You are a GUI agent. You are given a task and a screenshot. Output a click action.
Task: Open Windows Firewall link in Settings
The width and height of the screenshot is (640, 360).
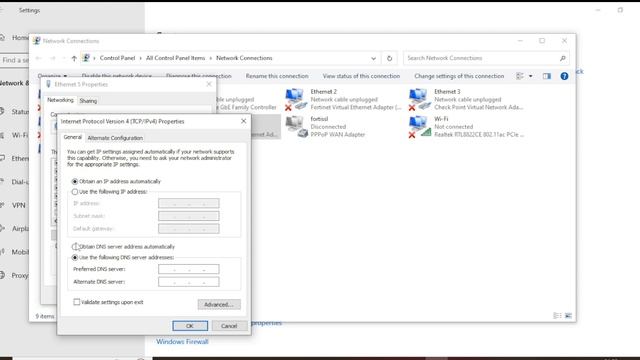(182, 342)
